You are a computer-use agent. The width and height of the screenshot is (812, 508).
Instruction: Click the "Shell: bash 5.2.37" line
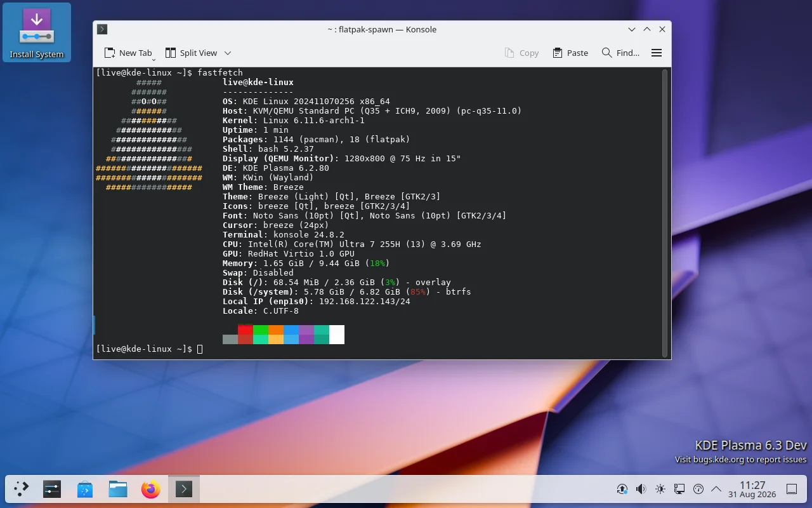pyautogui.click(x=268, y=149)
